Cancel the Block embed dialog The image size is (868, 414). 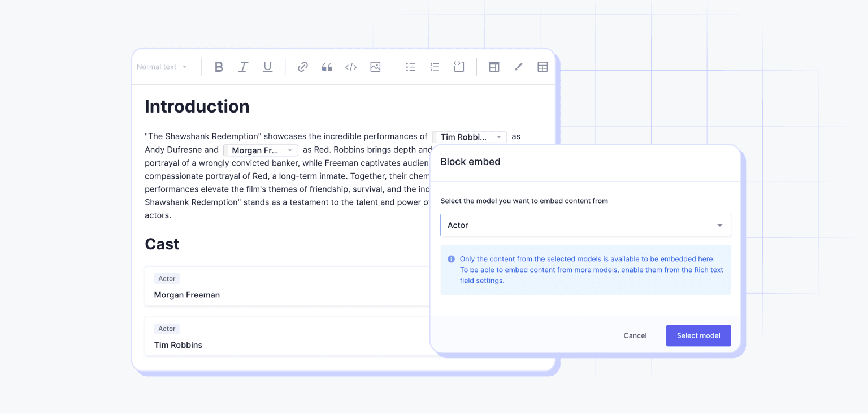635,335
